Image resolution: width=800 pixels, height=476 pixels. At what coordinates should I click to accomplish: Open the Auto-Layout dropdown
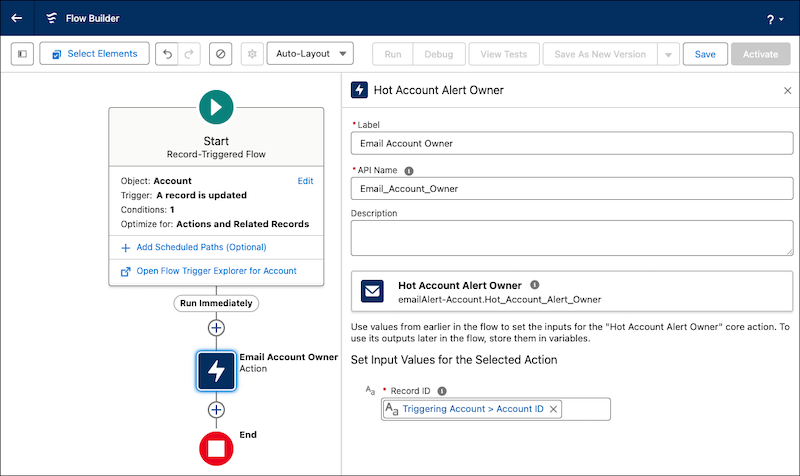[x=310, y=54]
